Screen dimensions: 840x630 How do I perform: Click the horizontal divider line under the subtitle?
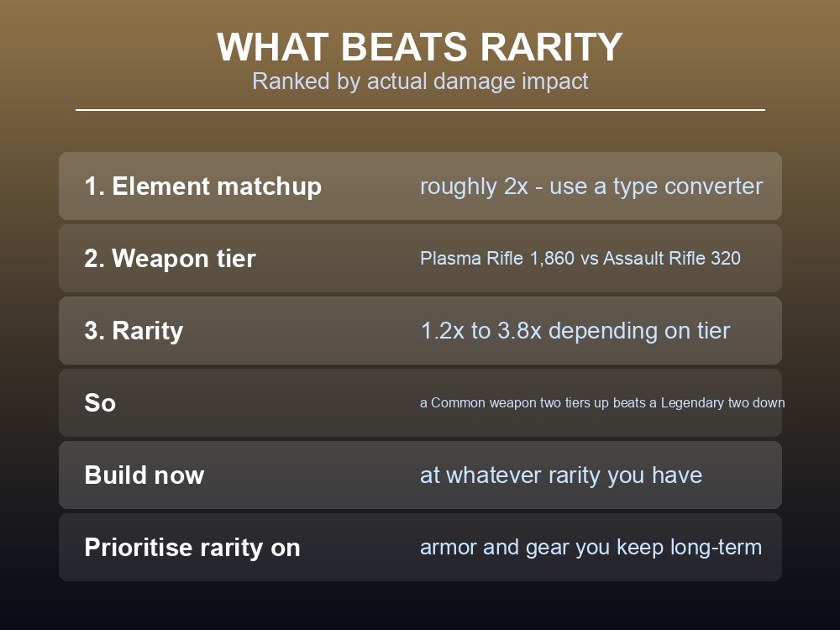pos(420,110)
